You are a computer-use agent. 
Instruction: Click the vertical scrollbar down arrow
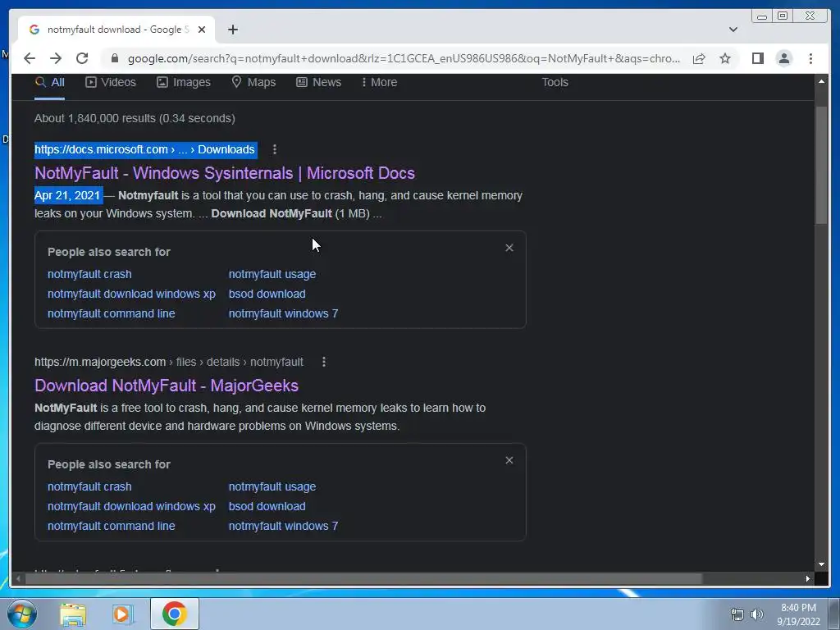click(821, 564)
